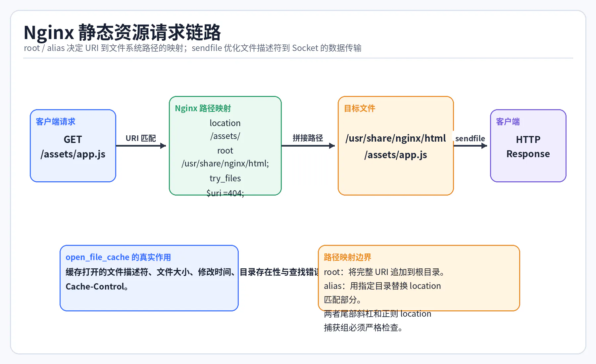Click '/usr/share/nginx/html' in target file box

[x=396, y=138]
